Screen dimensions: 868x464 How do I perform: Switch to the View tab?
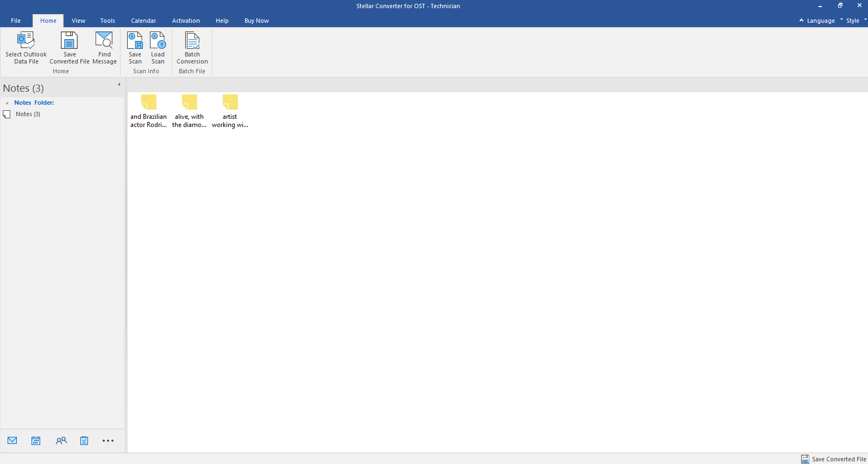78,21
